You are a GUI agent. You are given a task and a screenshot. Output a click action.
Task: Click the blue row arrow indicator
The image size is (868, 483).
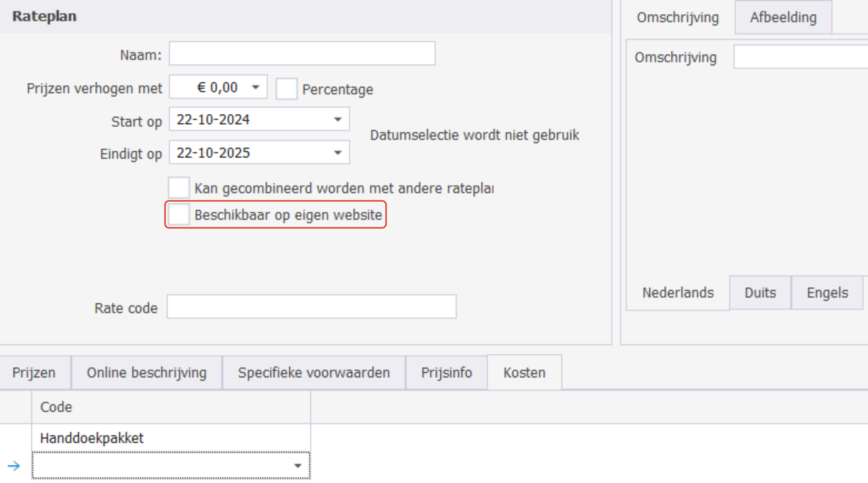coord(14,466)
